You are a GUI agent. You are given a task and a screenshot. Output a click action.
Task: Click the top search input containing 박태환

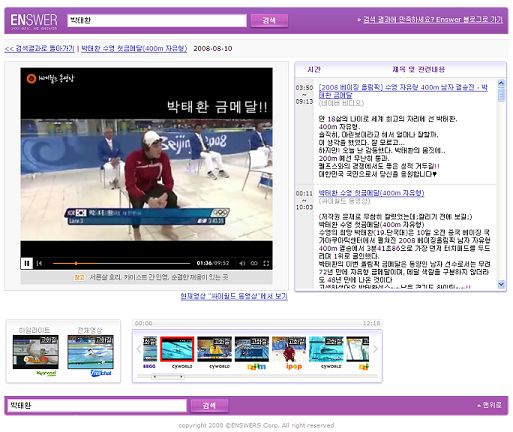[157, 21]
